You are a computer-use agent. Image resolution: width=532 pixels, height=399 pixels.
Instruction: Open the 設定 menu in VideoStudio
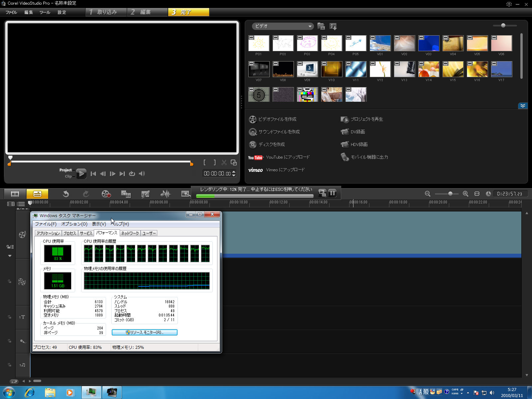62,12
